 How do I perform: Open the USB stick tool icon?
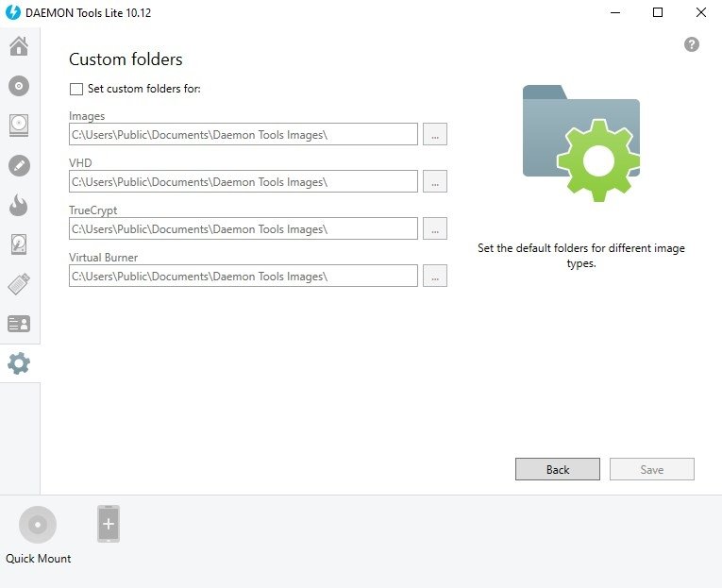(x=19, y=284)
